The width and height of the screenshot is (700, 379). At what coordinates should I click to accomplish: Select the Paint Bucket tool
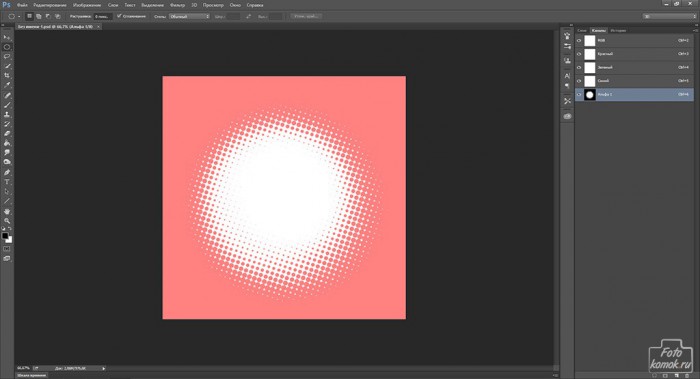point(7,143)
